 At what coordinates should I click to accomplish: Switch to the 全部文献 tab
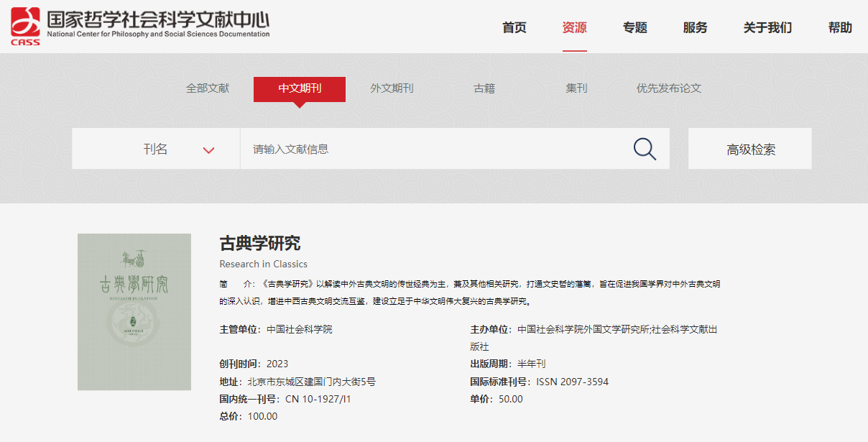point(208,88)
